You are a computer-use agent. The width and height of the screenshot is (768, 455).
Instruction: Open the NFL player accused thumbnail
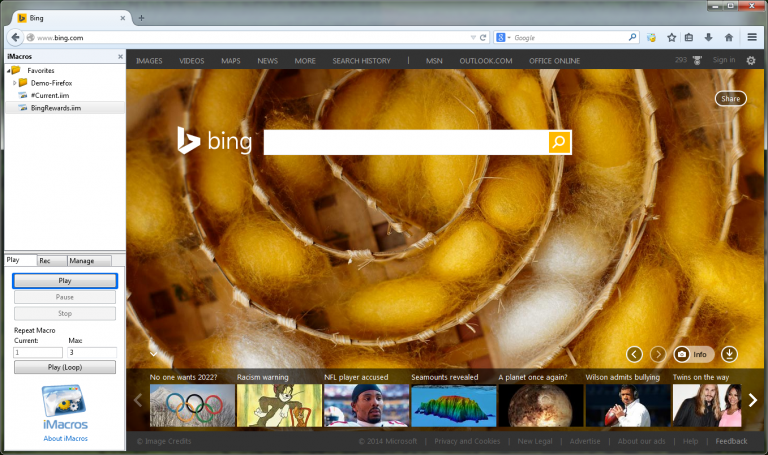pos(366,405)
